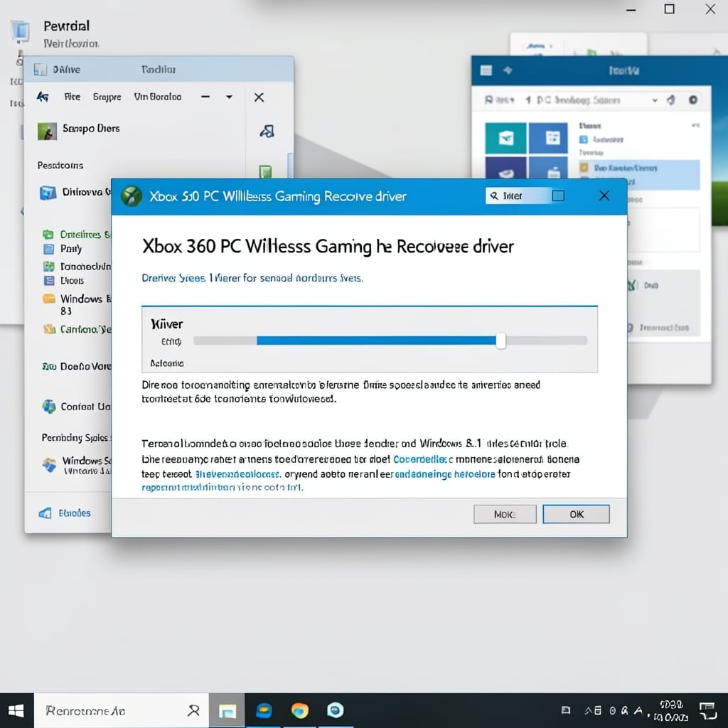
Task: Click the round icon at right window address bar end
Action: [x=692, y=100]
